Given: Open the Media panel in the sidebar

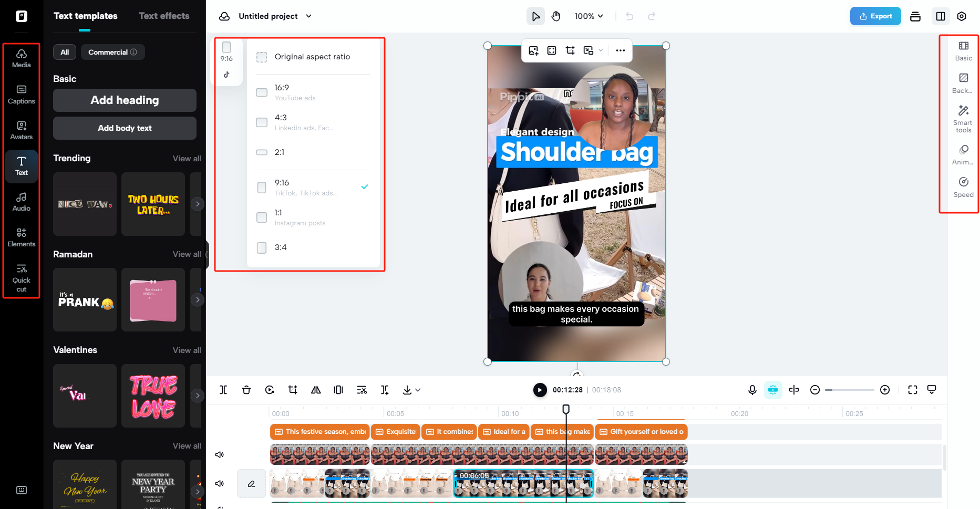Looking at the screenshot, I should click(x=21, y=58).
